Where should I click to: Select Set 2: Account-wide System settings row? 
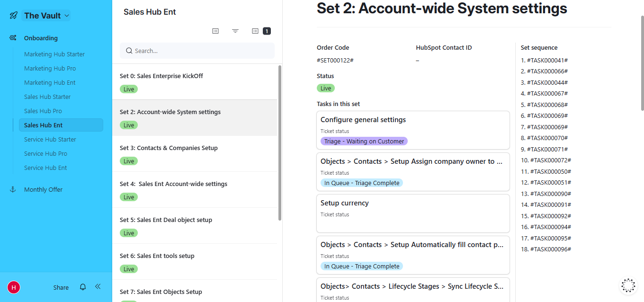pyautogui.click(x=195, y=118)
